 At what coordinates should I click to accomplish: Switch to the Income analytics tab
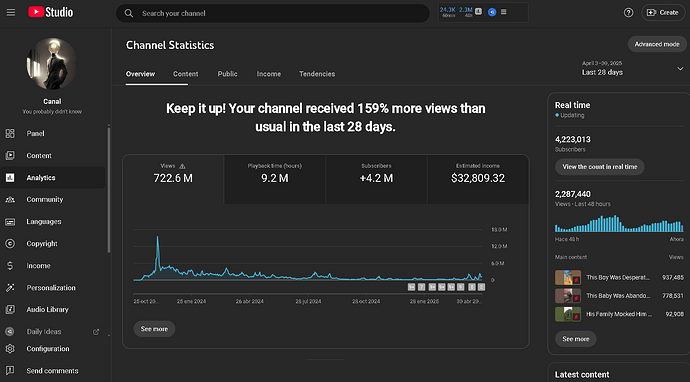pos(268,74)
